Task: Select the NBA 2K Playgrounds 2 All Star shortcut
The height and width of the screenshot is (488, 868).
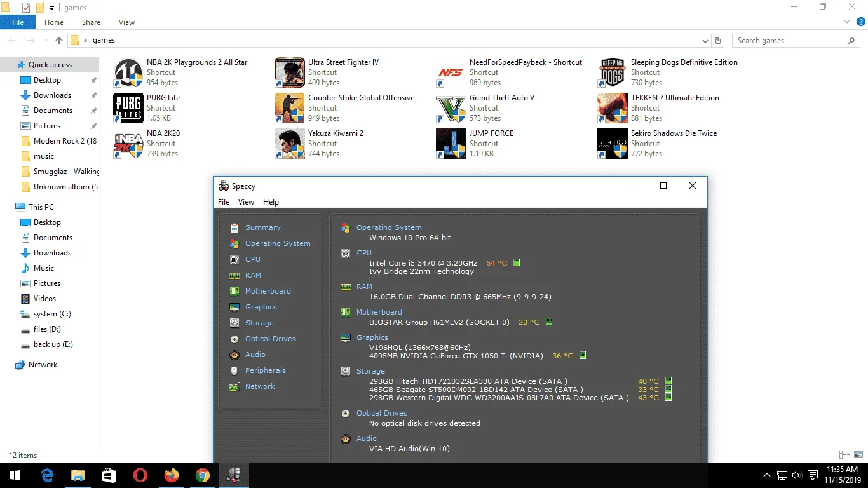Action: pos(181,72)
